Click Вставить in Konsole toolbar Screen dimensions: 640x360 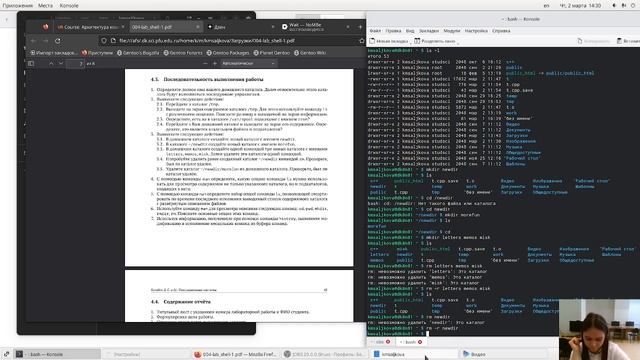(628, 41)
